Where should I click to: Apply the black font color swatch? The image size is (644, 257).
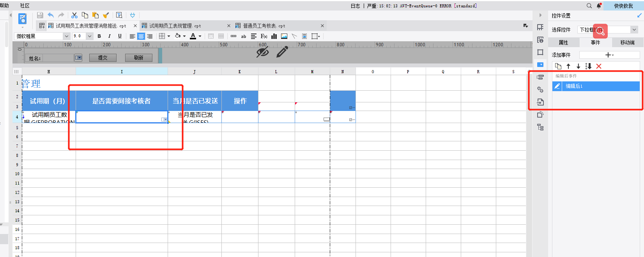point(193,36)
